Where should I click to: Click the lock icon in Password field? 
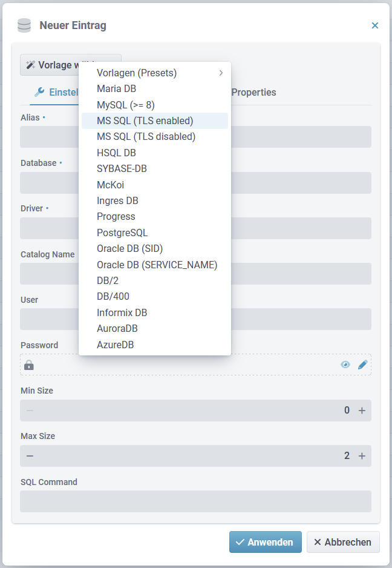29,365
